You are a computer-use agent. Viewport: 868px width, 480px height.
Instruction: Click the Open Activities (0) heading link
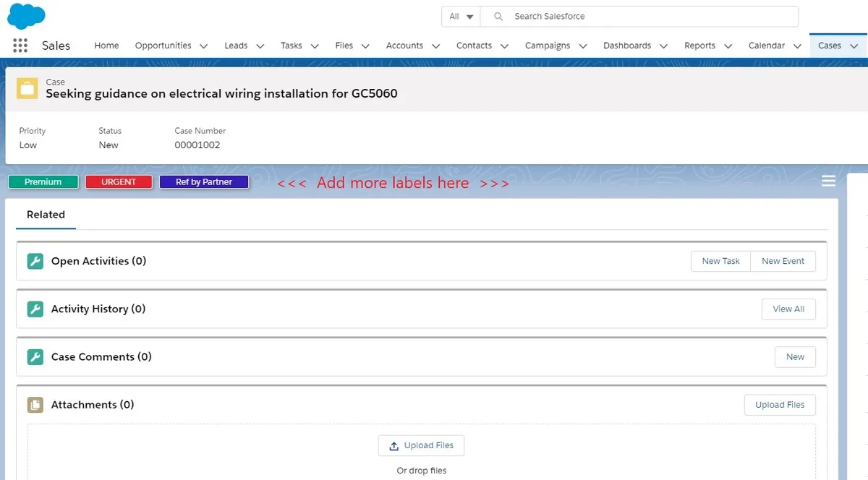98,261
